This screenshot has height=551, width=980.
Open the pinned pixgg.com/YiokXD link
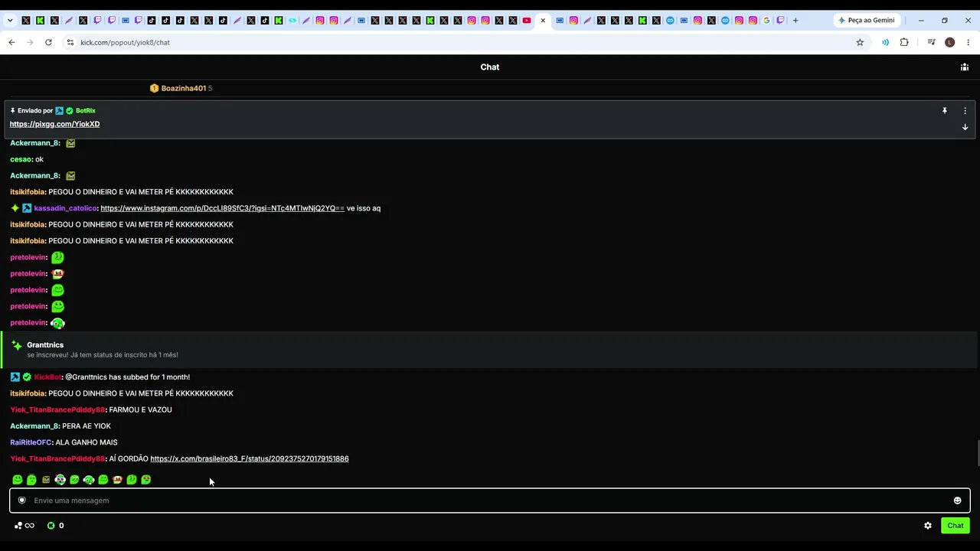click(x=54, y=124)
